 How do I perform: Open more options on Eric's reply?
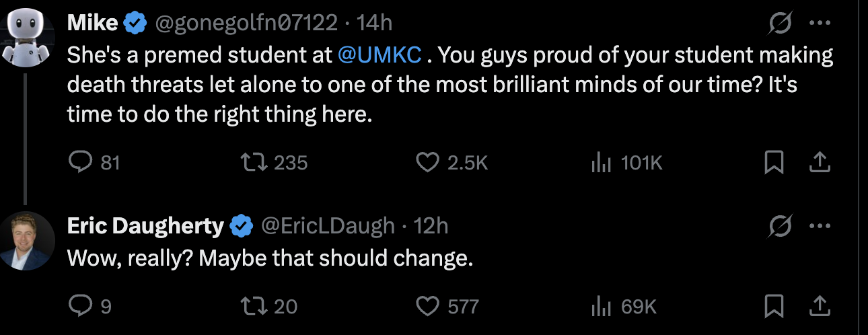[x=820, y=226]
